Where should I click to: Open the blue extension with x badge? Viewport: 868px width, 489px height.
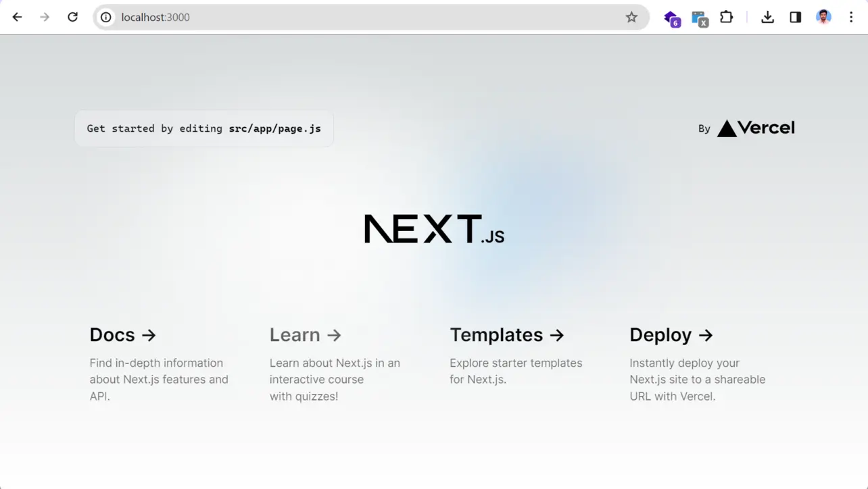[x=700, y=18]
